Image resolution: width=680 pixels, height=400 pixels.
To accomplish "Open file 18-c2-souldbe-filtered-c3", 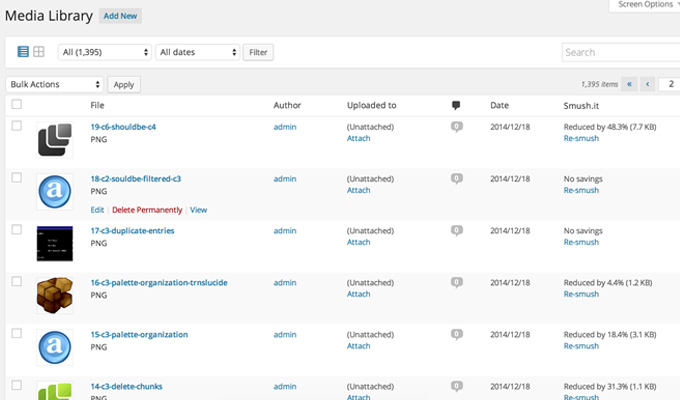I will (x=136, y=179).
